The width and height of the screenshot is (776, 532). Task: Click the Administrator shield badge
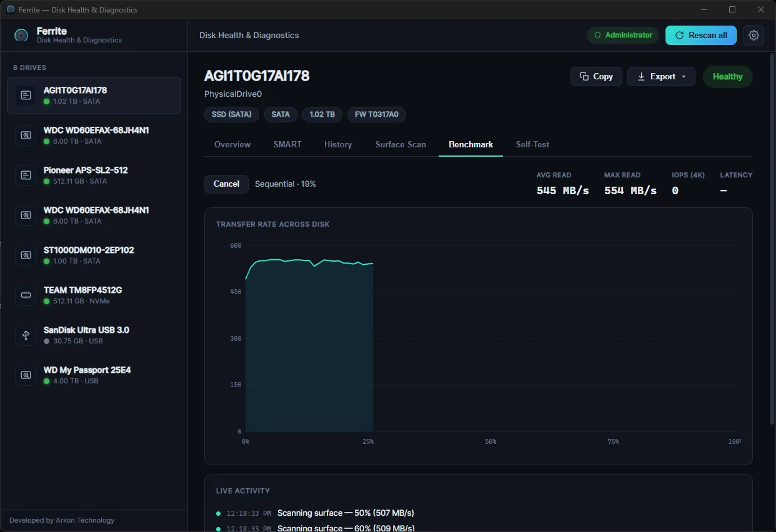[x=623, y=35]
